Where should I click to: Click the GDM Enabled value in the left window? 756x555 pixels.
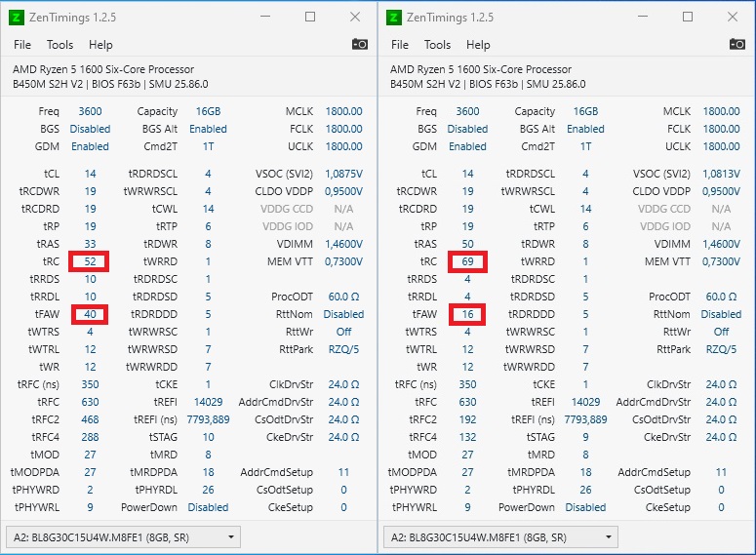pyautogui.click(x=90, y=146)
